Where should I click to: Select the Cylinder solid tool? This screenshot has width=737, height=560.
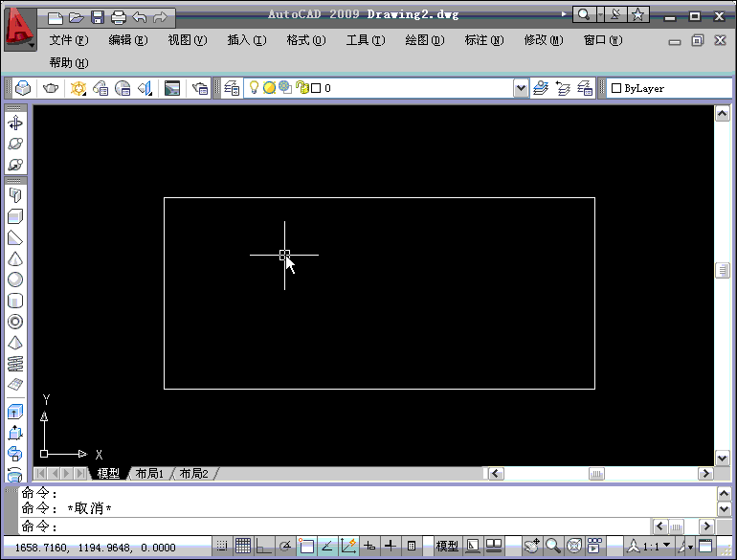click(15, 301)
